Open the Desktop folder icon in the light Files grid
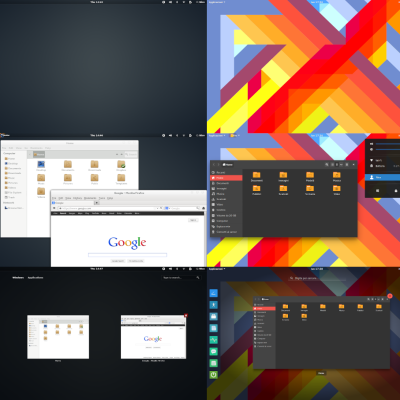 [41, 166]
